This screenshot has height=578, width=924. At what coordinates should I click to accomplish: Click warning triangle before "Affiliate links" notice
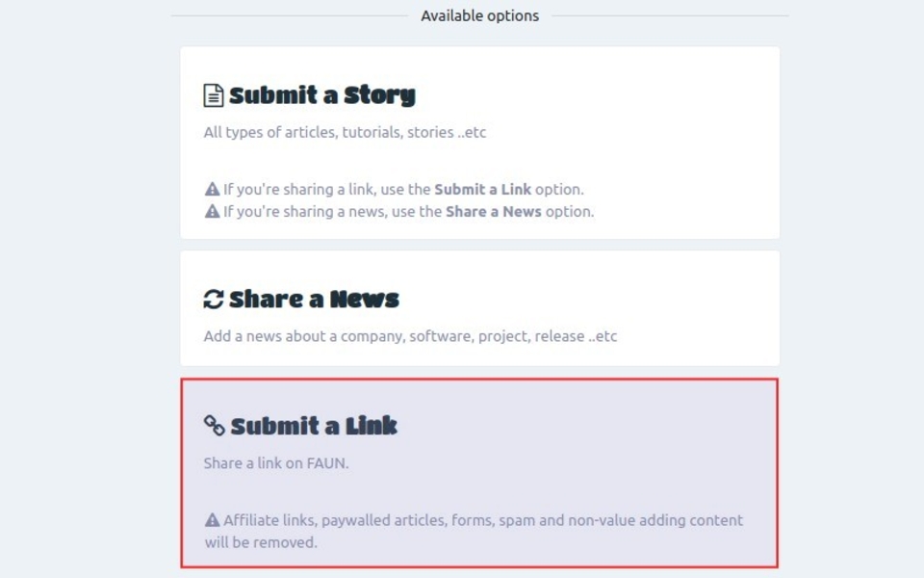tap(213, 520)
